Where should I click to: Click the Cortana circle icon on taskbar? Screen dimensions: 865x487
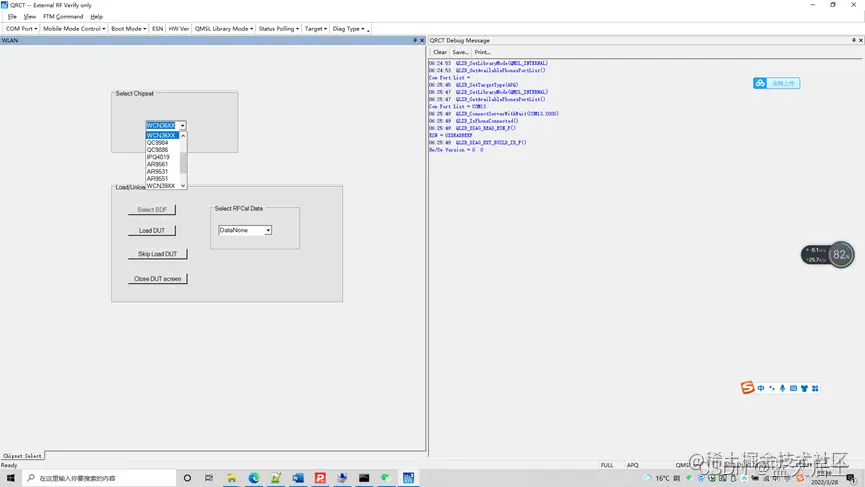pos(187,478)
